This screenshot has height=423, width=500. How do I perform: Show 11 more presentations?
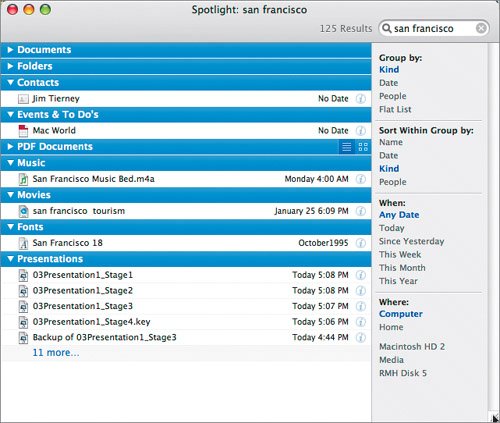[x=56, y=353]
